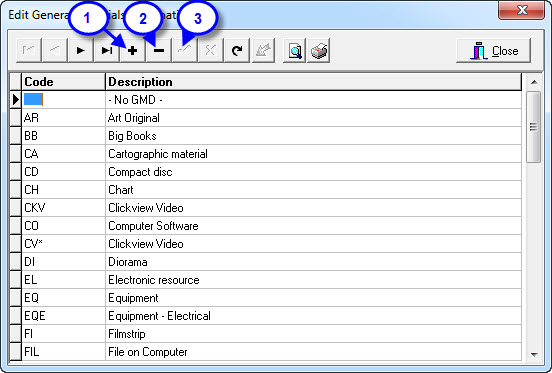552x373 pixels.
Task: Click the Clickview Video CKV row
Action: tap(266, 208)
